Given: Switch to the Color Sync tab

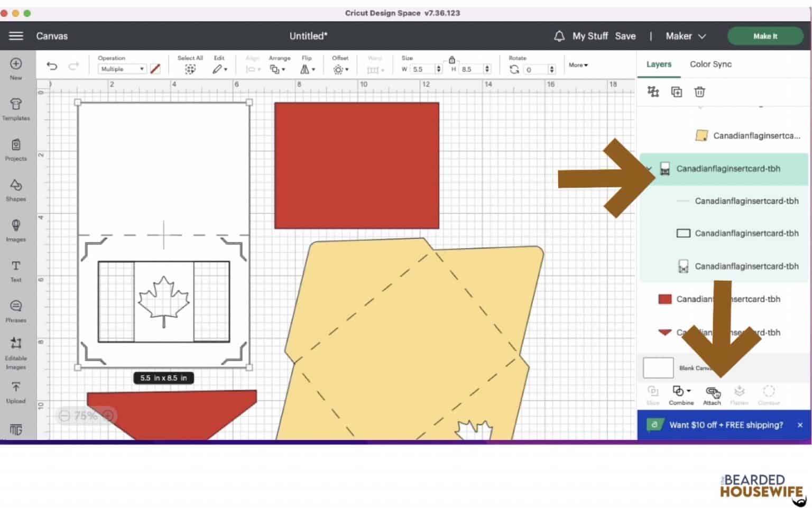Looking at the screenshot, I should [x=710, y=64].
